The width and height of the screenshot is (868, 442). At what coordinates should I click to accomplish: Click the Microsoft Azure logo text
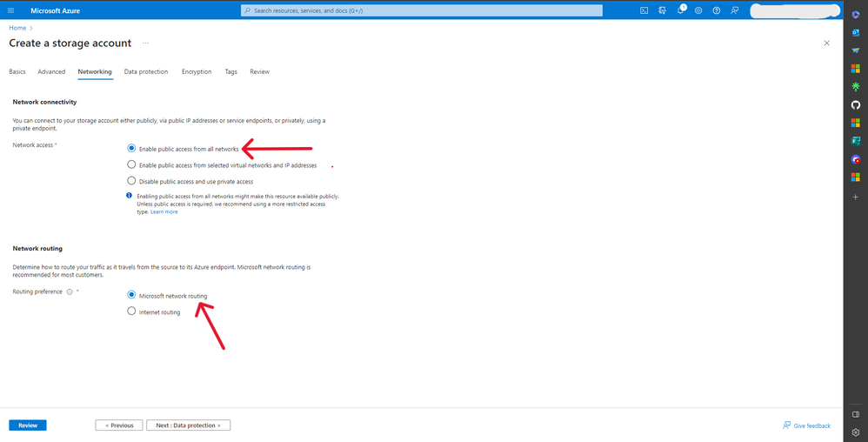pos(56,10)
